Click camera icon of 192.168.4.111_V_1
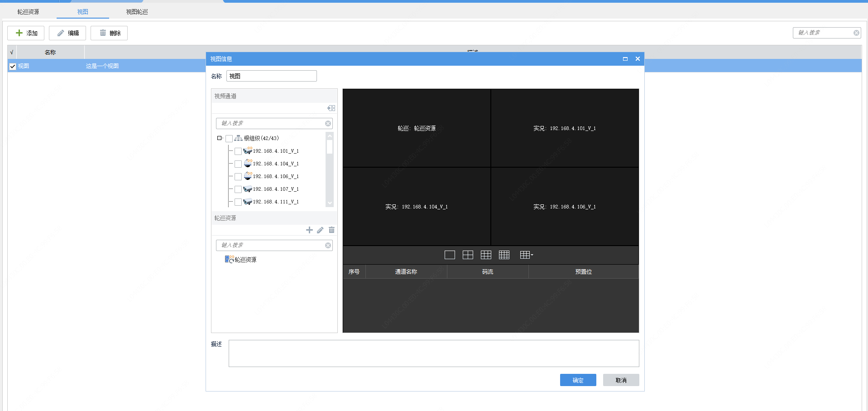This screenshot has width=868, height=411. coord(248,202)
